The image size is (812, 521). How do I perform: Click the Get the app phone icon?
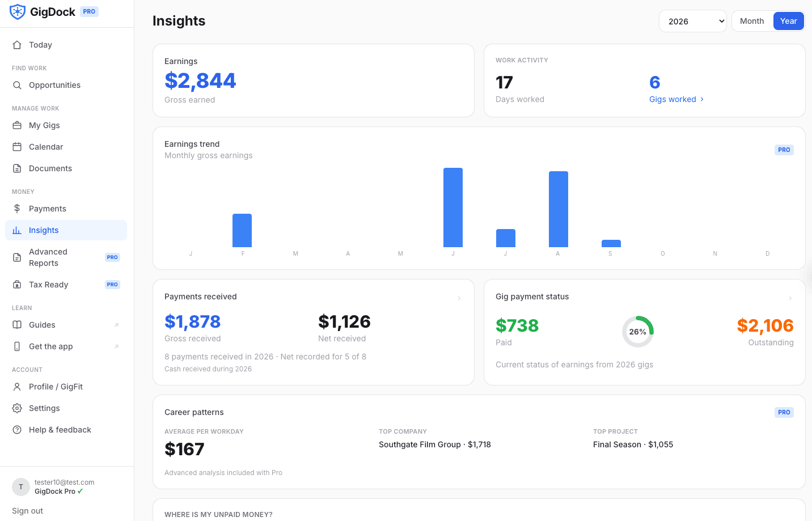point(17,346)
